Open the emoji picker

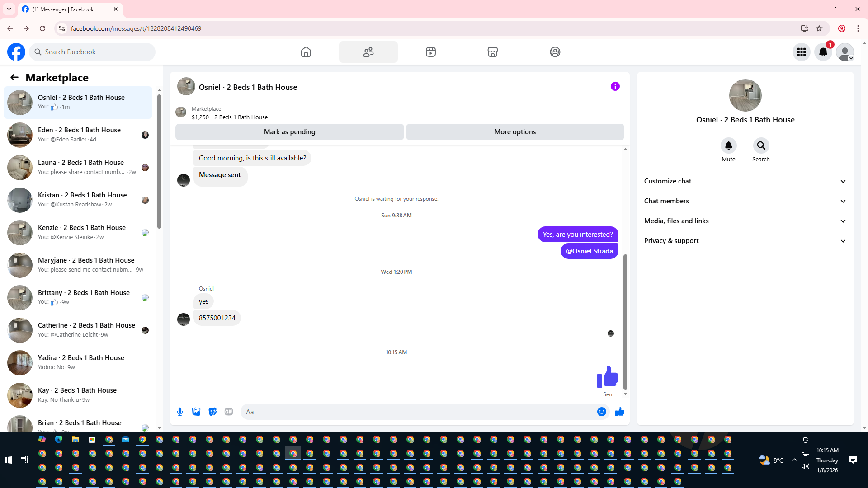coord(602,412)
